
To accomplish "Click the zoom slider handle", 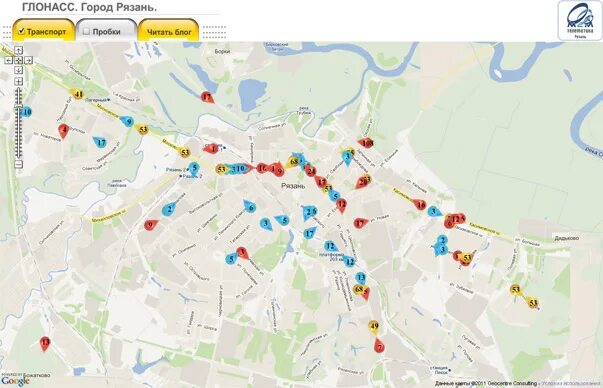I will pos(18,107).
